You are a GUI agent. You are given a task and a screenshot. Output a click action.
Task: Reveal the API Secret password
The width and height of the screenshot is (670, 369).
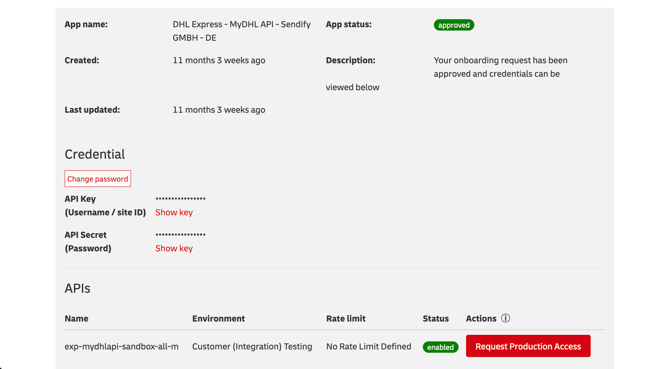click(x=174, y=248)
